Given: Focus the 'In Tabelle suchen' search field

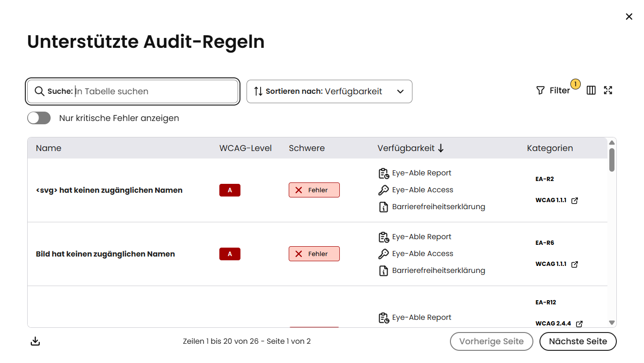Looking at the screenshot, I should (155, 91).
